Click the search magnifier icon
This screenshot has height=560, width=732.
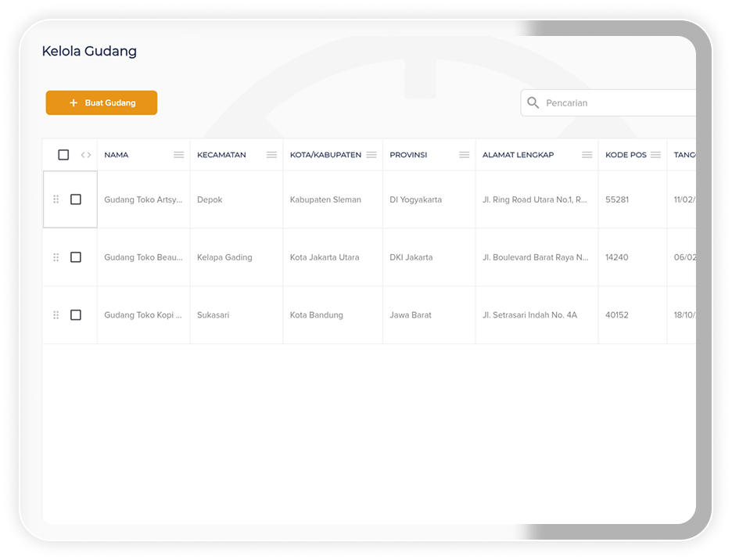[x=533, y=102]
